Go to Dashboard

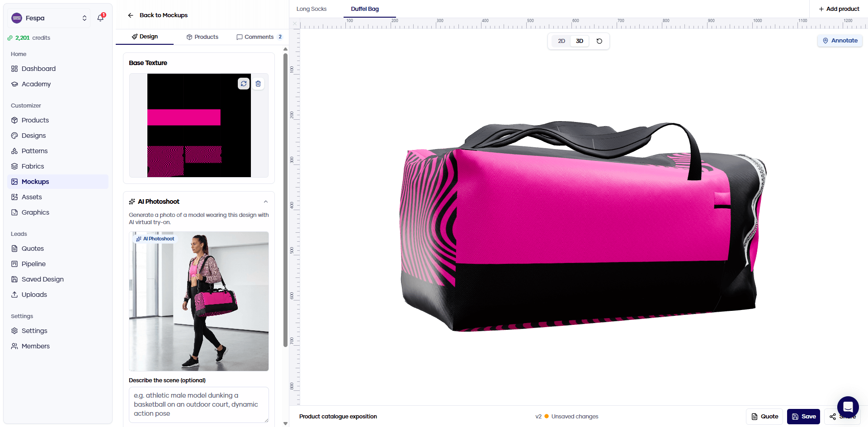pyautogui.click(x=58, y=69)
